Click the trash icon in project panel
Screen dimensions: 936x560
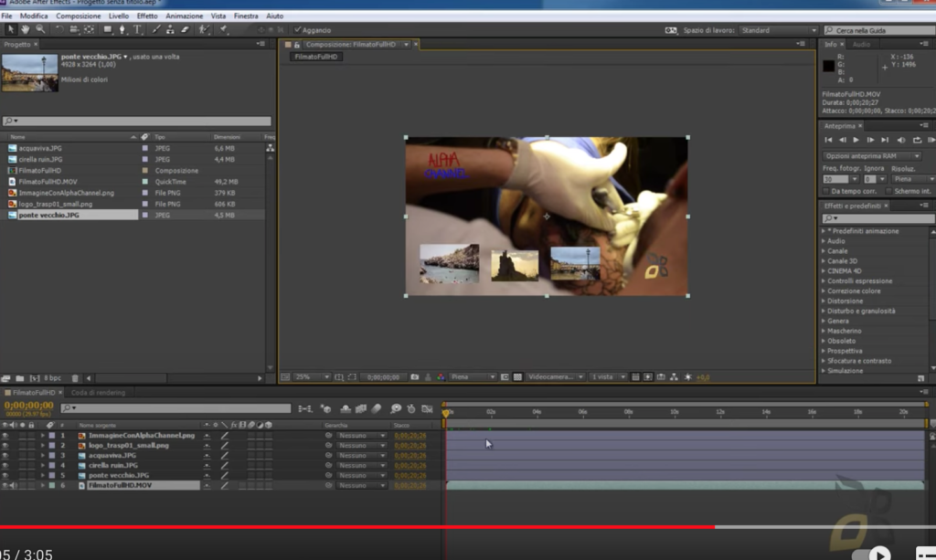(75, 378)
